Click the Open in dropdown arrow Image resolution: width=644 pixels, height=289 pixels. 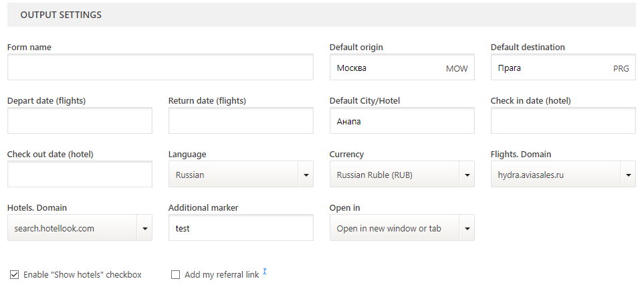click(x=467, y=228)
